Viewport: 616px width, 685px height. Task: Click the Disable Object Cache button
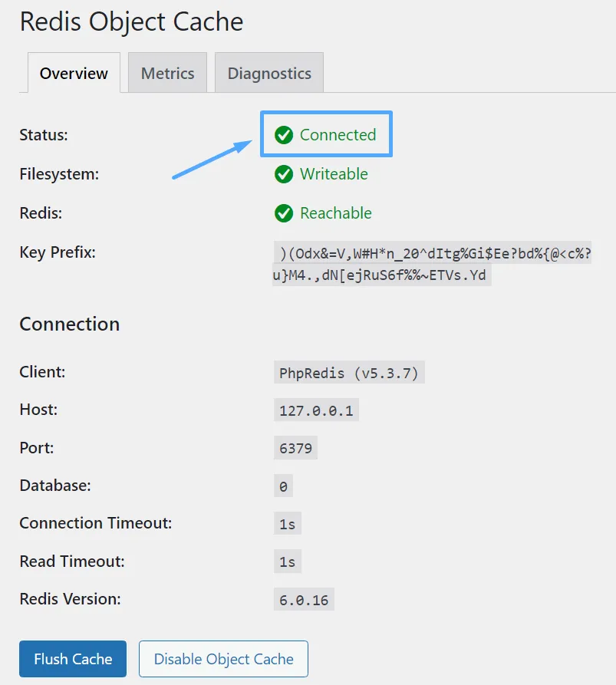(223, 659)
